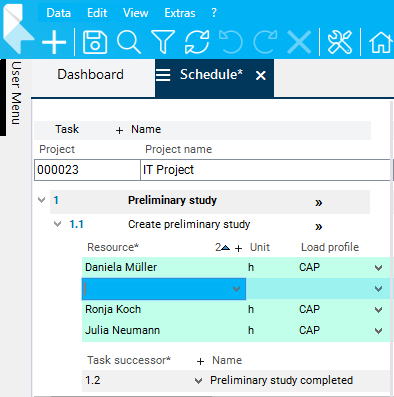Click the hamburger icon on Schedule tab

click(x=163, y=75)
